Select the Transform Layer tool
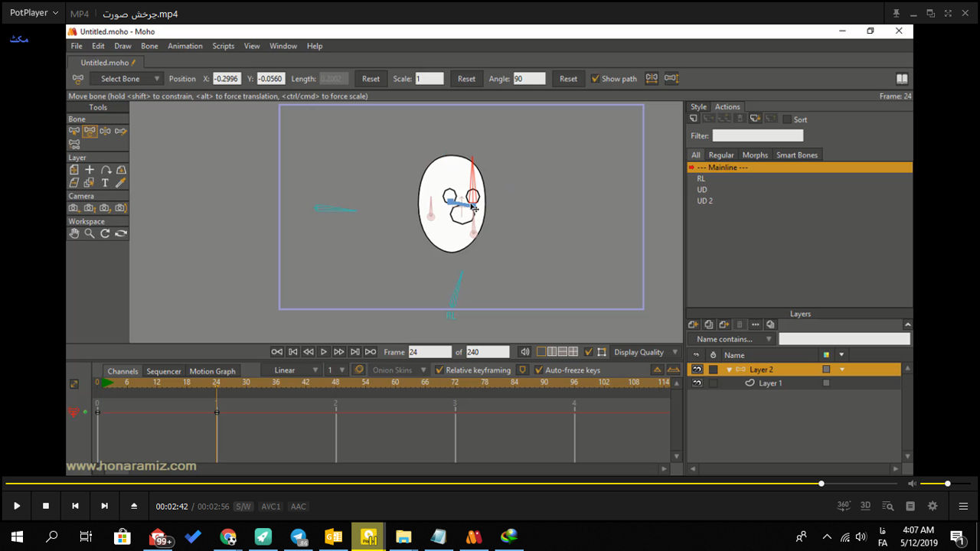Screen dimensions: 980x551 [x=74, y=170]
